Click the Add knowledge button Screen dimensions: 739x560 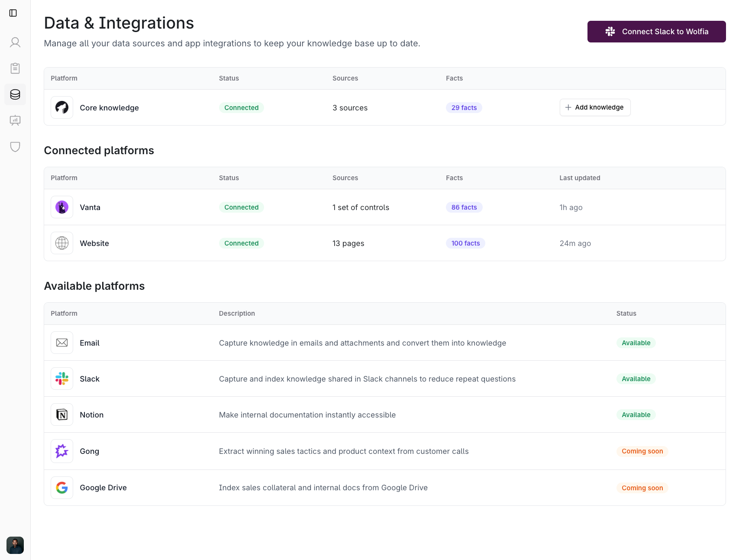pyautogui.click(x=595, y=107)
